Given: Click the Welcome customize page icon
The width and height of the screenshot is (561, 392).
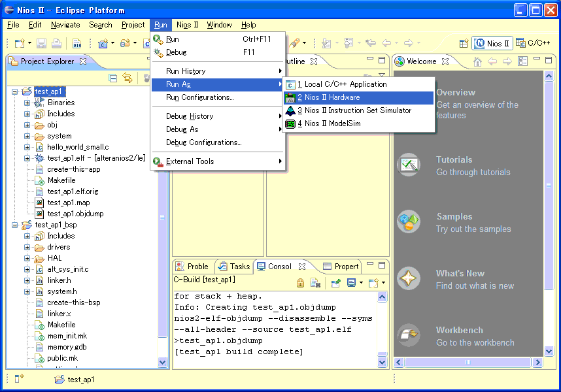Looking at the screenshot, I should [x=522, y=61].
